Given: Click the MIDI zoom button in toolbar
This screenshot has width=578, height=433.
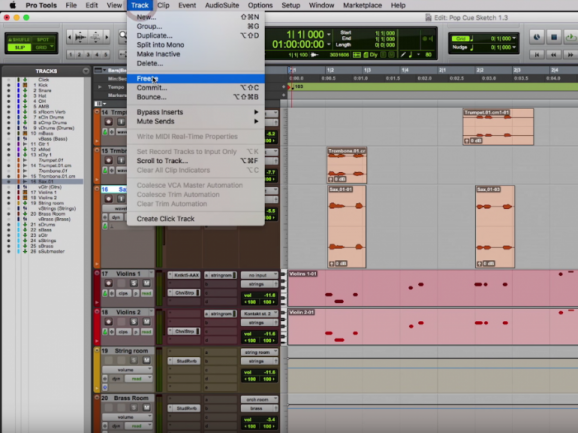Looking at the screenshot, I should point(95,37).
